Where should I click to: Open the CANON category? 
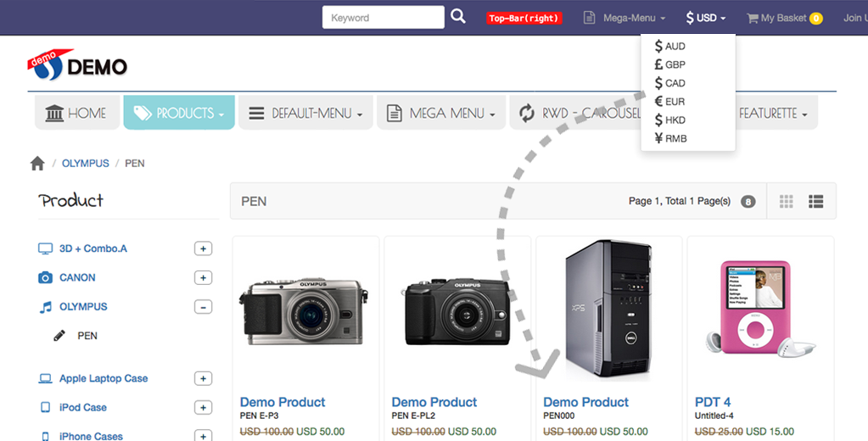click(77, 277)
